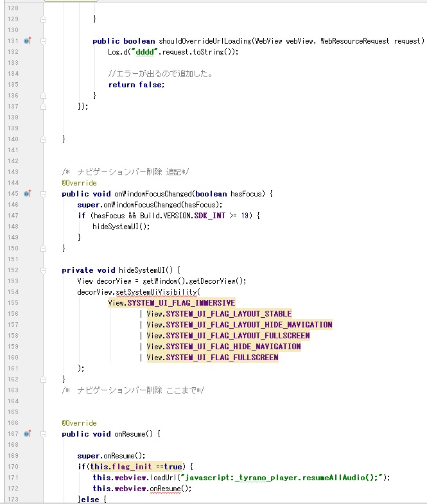The width and height of the screenshot is (427, 504).
Task: Click this.flag_init condition
Action: coord(136,467)
